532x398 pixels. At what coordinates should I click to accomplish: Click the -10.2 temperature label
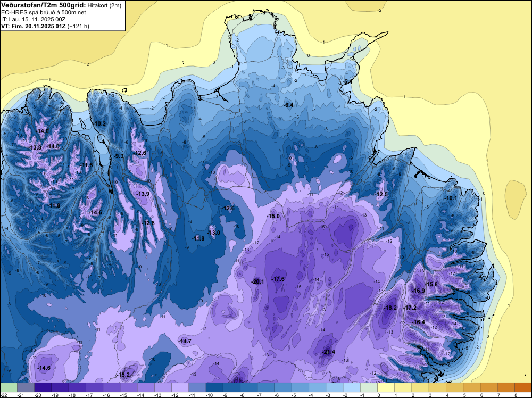click(99, 123)
